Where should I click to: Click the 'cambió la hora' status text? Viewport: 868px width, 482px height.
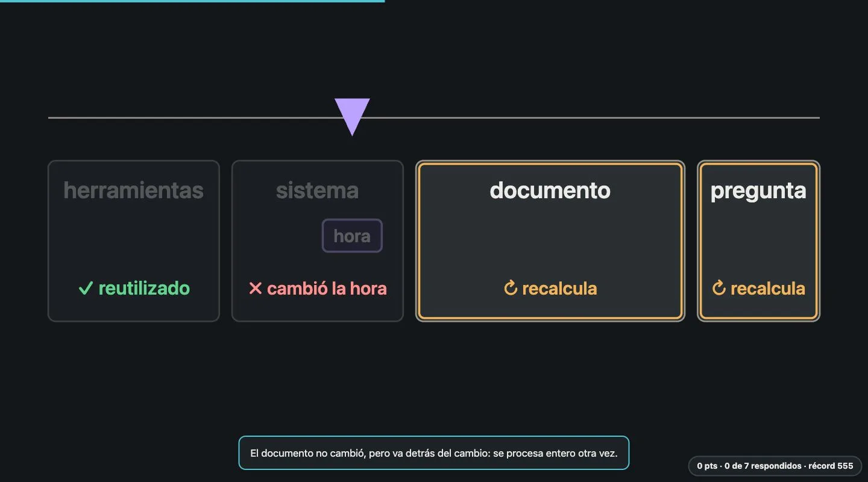327,289
